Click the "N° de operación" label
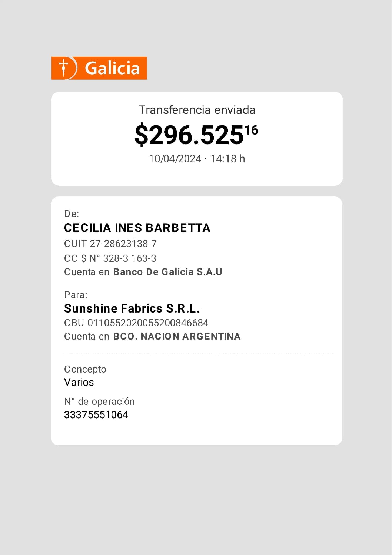The height and width of the screenshot is (555, 392). [x=99, y=402]
